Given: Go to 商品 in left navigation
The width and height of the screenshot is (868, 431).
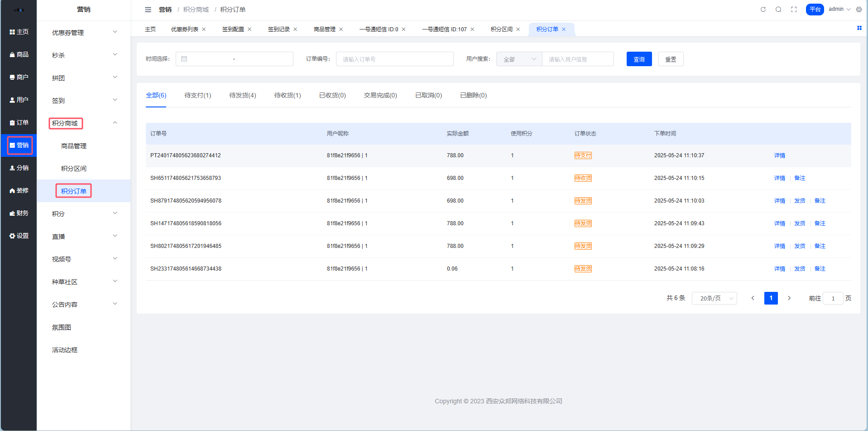Looking at the screenshot, I should (x=19, y=54).
